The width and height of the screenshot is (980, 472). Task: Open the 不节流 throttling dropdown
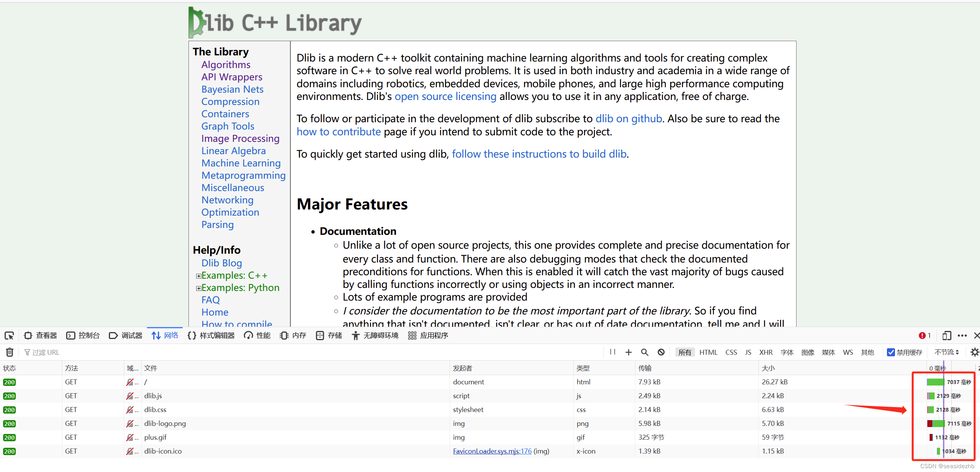click(x=947, y=352)
